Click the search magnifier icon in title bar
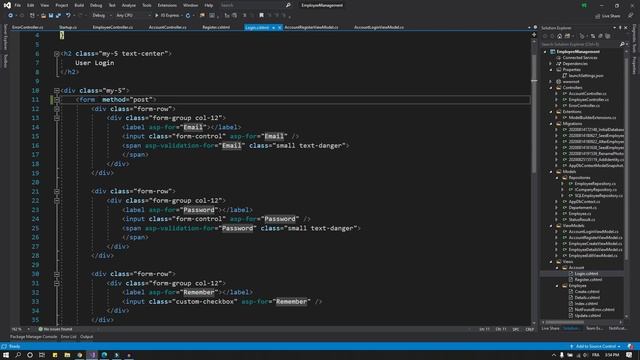 288,5
